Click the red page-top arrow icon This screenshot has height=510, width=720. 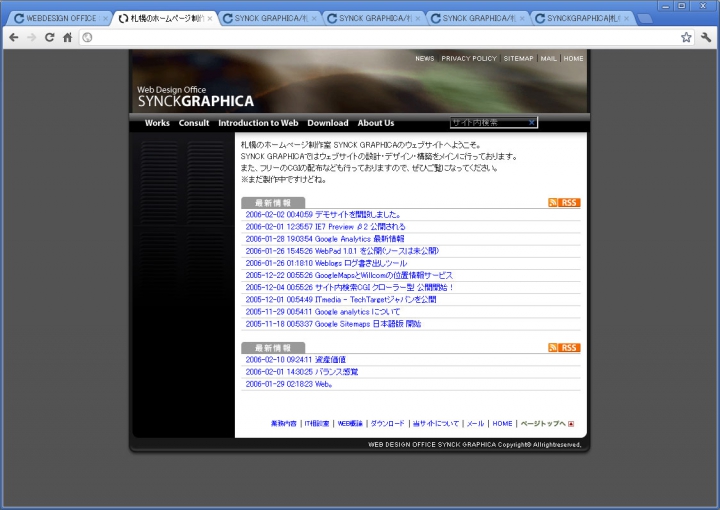571,424
